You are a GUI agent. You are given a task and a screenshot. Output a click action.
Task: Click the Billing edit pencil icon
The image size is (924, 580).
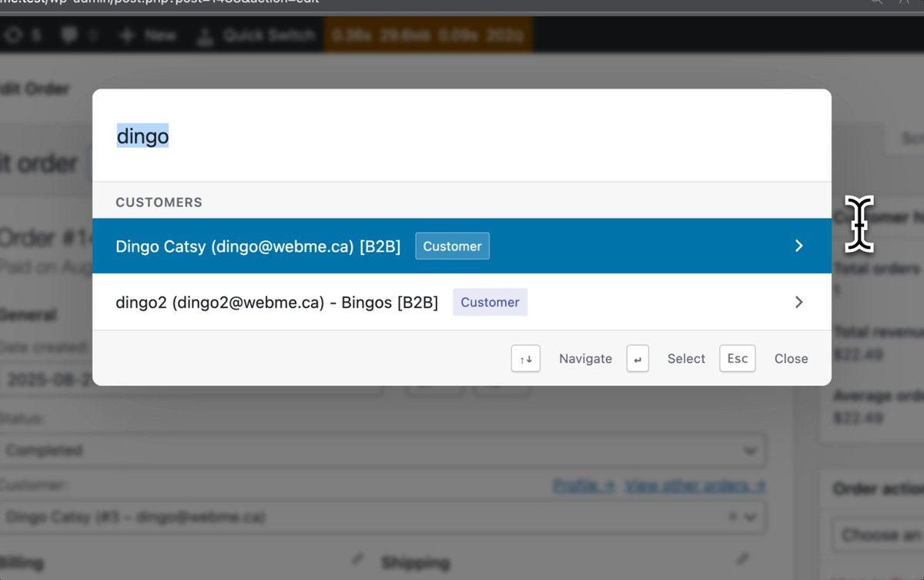(357, 558)
